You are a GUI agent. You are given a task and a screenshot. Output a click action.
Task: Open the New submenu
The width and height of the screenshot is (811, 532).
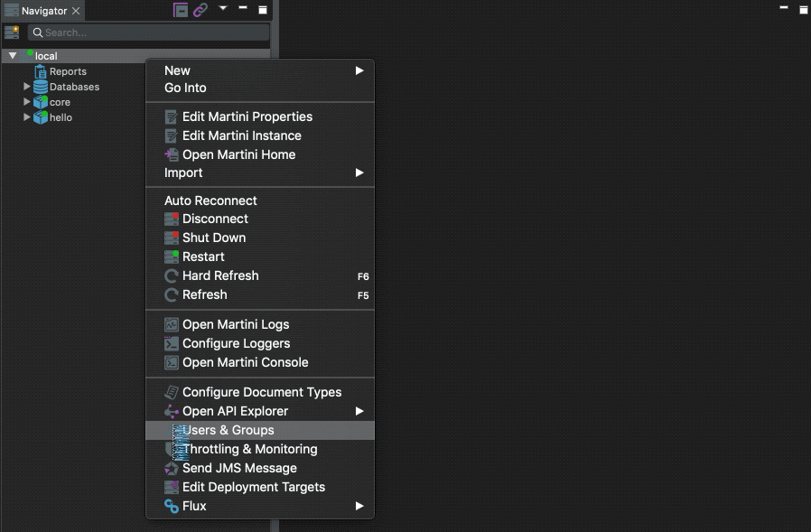click(x=177, y=70)
